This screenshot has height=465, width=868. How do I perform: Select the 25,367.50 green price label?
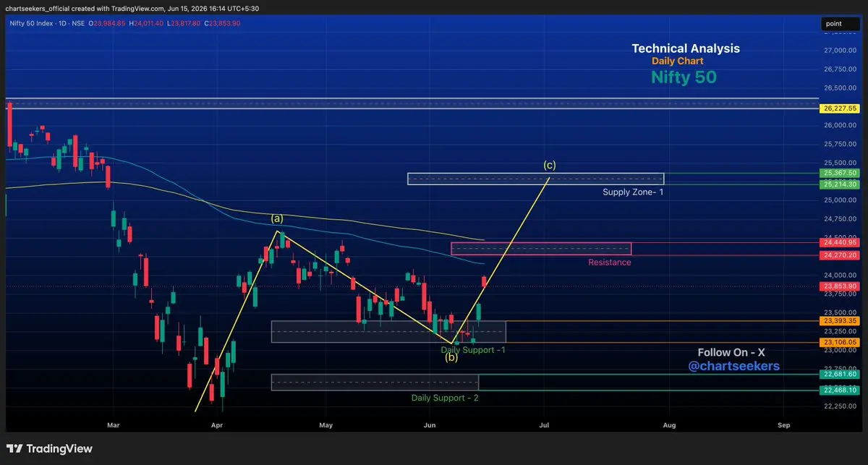(839, 174)
